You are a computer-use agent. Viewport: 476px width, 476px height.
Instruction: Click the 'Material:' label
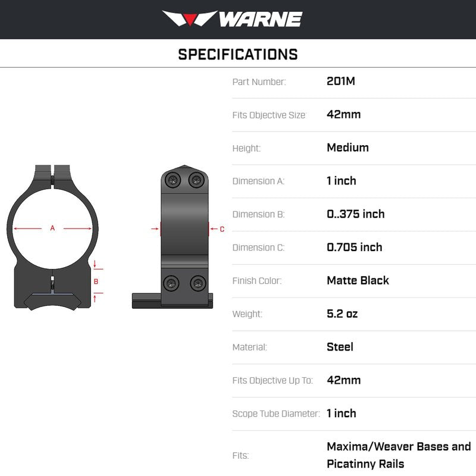[x=249, y=347]
